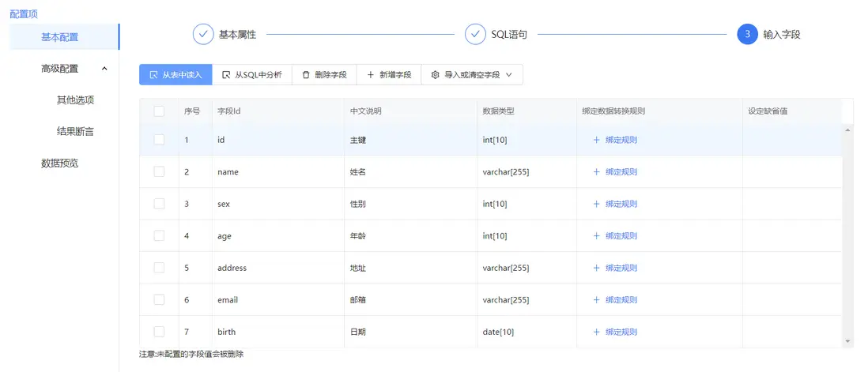Click the 从表中读入 read-from-table icon
The height and width of the screenshot is (372, 868).
coord(153,75)
